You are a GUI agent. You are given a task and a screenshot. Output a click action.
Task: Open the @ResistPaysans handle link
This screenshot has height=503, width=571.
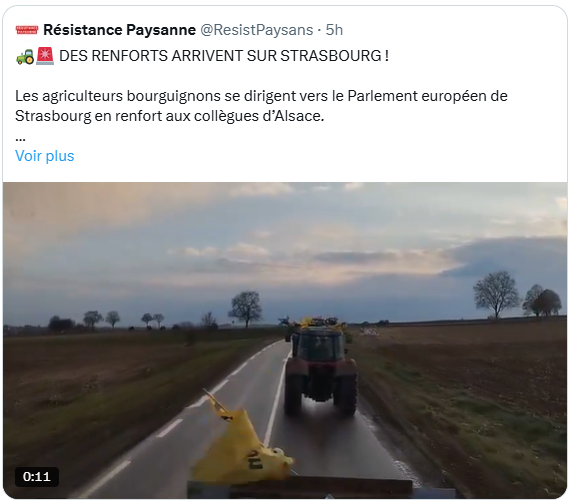click(257, 30)
